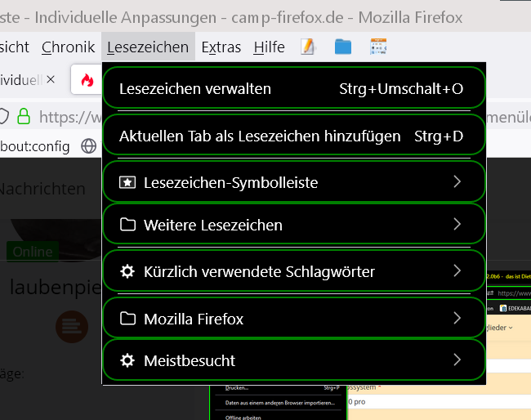Open the Lesezeichen verwalten entry
Viewport: 531px width, 420px height.
point(294,88)
